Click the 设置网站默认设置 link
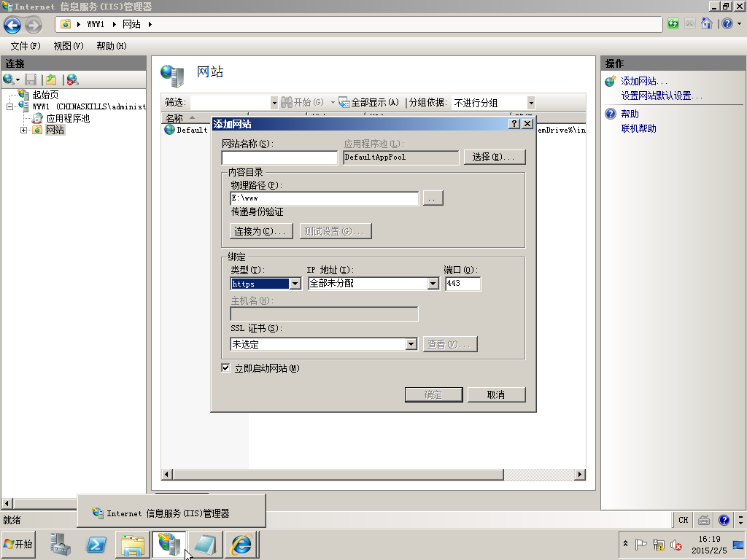This screenshot has height=560, width=747. 661,96
